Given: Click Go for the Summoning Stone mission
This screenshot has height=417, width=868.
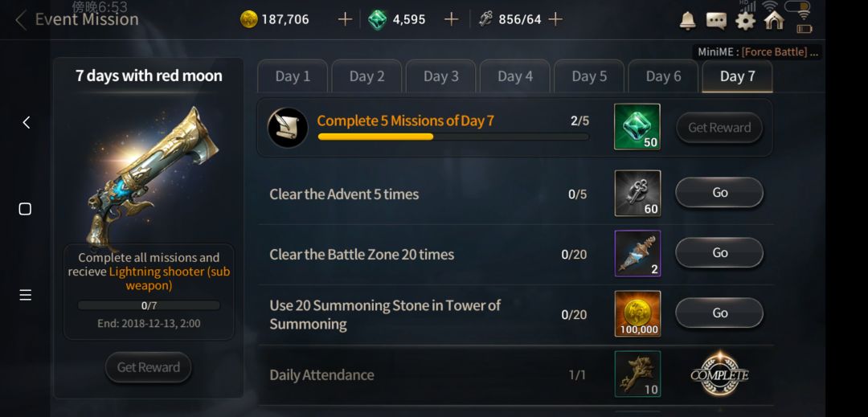Looking at the screenshot, I should (719, 313).
